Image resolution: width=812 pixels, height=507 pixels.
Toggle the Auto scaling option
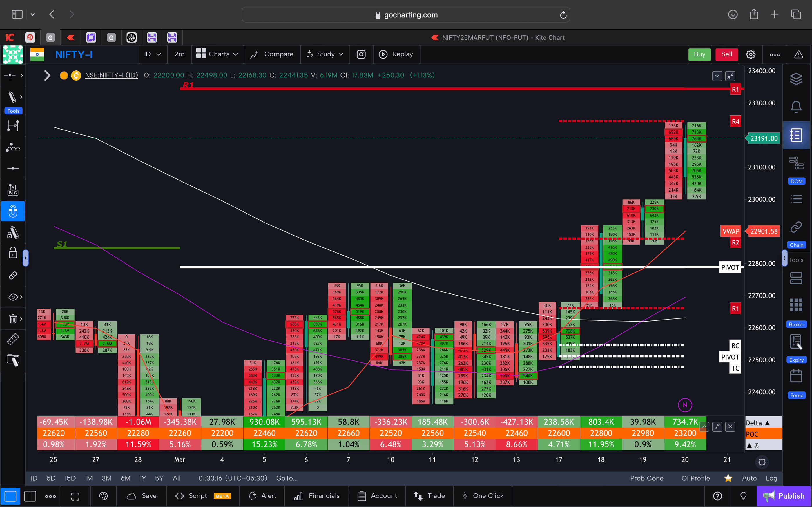click(749, 478)
